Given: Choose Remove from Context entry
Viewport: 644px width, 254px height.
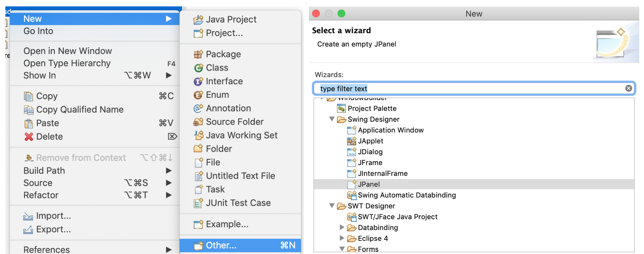Looking at the screenshot, I should [95, 158].
